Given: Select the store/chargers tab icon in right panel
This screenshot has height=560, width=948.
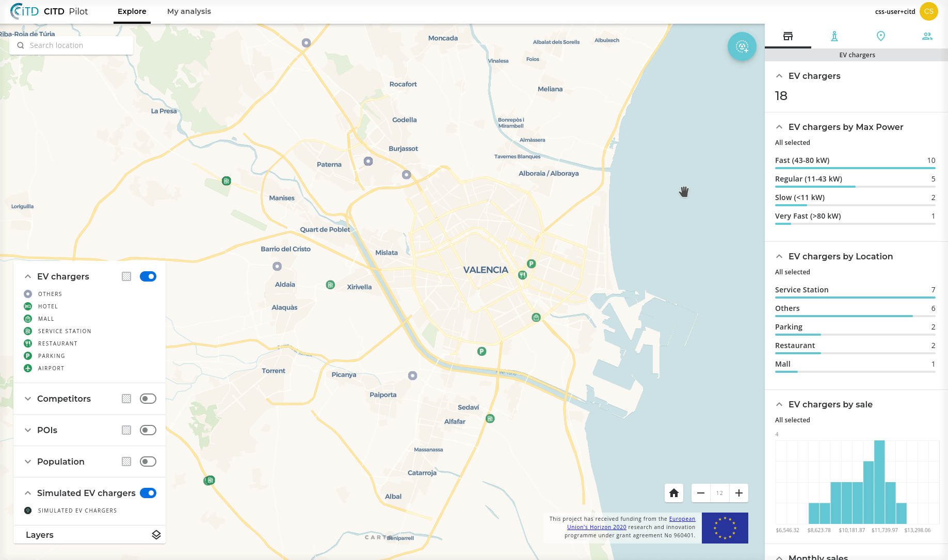Looking at the screenshot, I should [x=788, y=36].
